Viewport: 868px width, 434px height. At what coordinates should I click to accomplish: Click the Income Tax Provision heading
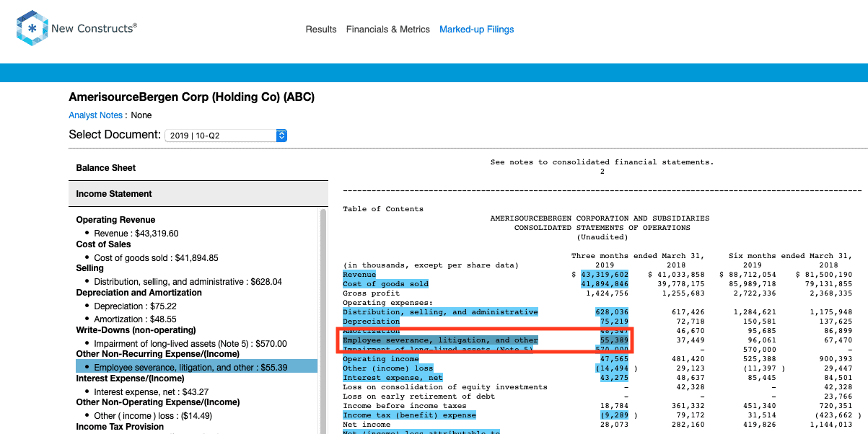(120, 427)
